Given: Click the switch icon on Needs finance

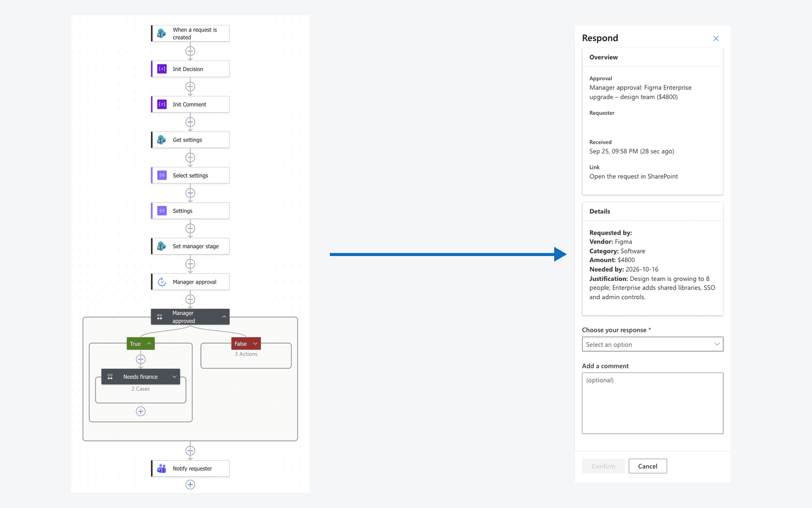Looking at the screenshot, I should 110,377.
